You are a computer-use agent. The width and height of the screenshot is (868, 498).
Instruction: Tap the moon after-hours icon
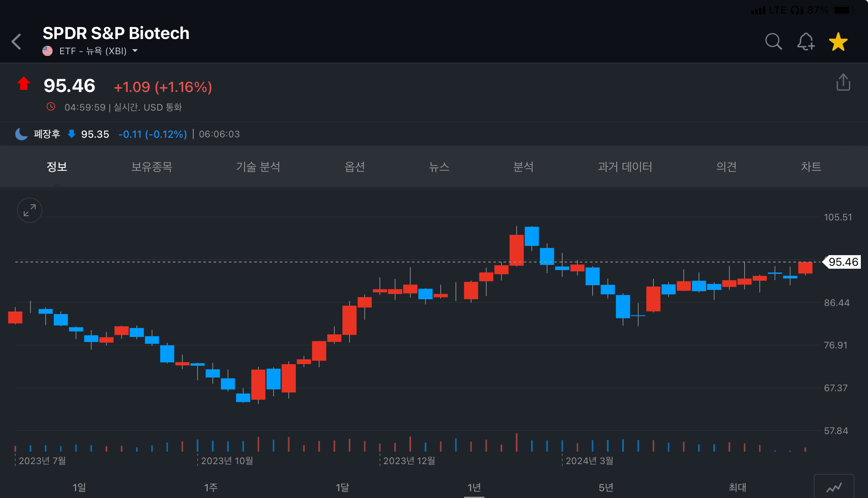21,134
